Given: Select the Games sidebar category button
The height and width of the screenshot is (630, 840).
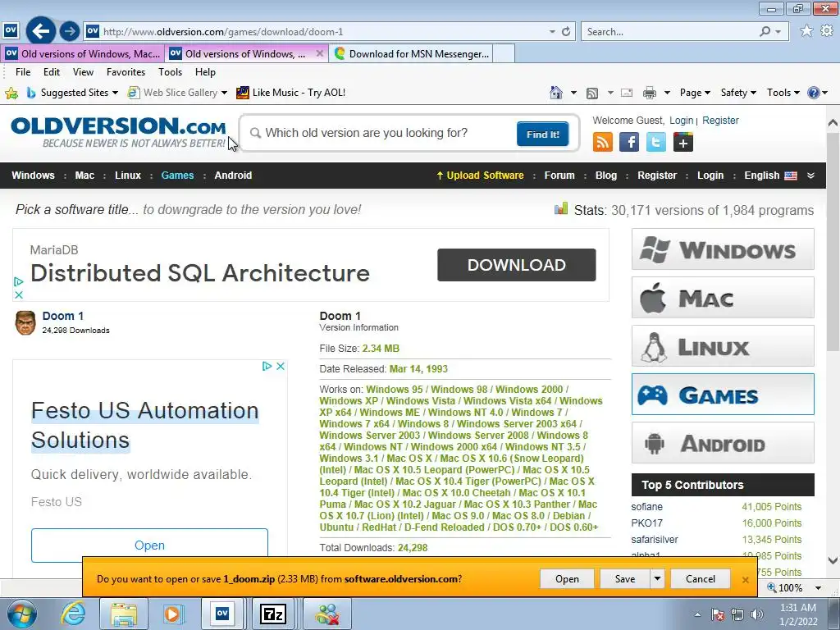Looking at the screenshot, I should pos(723,395).
